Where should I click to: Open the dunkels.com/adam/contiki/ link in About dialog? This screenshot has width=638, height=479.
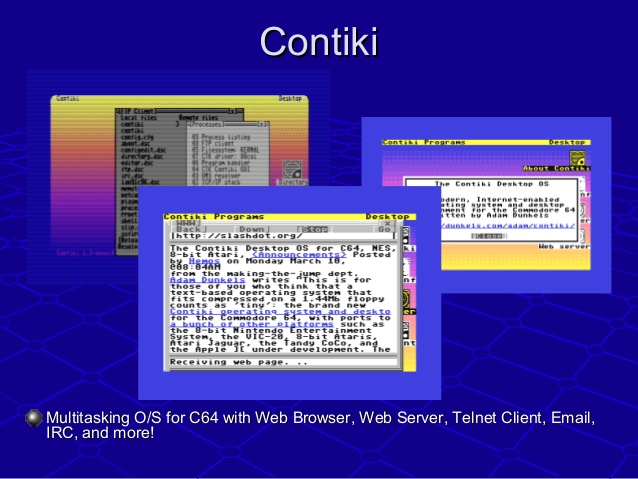[x=509, y=226]
